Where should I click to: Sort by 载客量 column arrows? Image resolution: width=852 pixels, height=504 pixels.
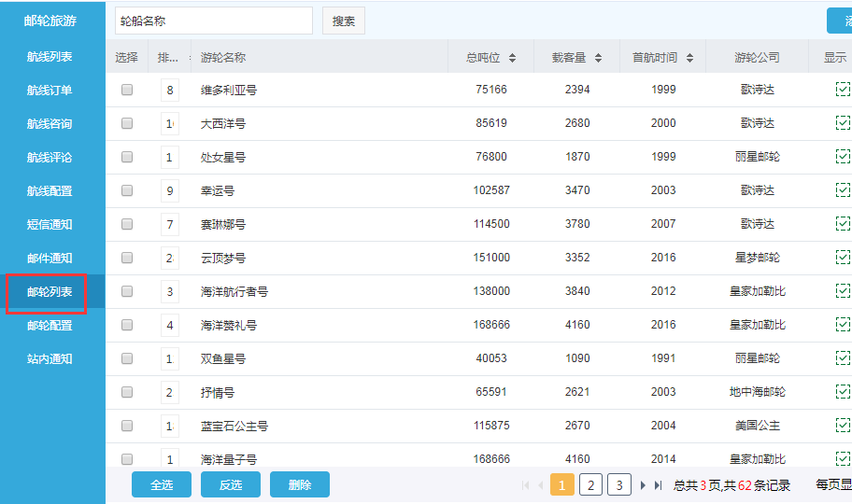[x=598, y=58]
